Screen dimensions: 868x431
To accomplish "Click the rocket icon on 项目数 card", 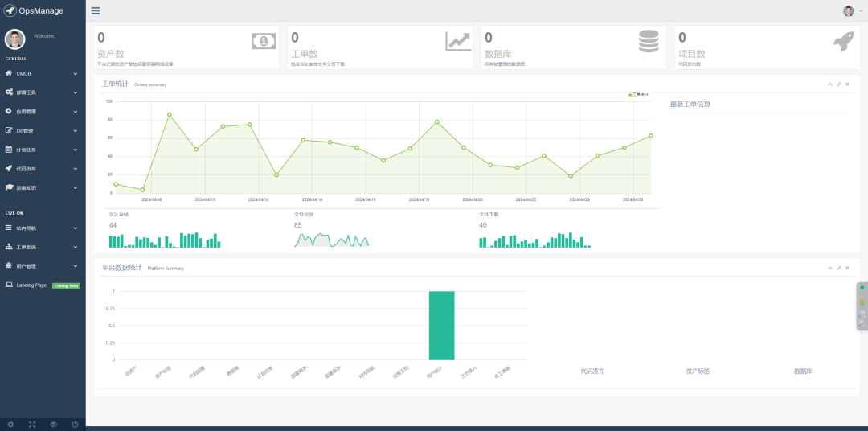I will 844,42.
